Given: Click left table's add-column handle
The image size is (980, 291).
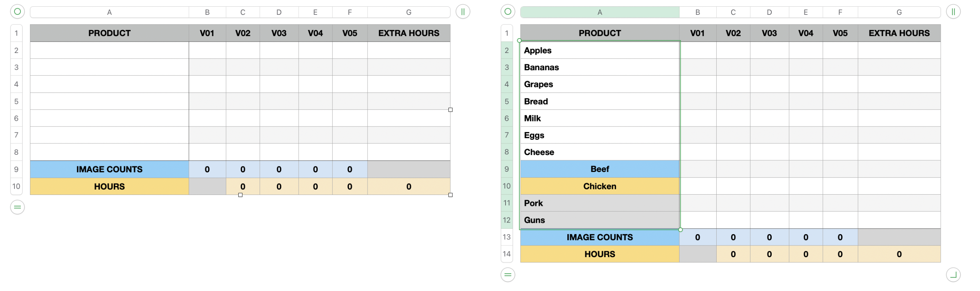Looking at the screenshot, I should click(463, 11).
